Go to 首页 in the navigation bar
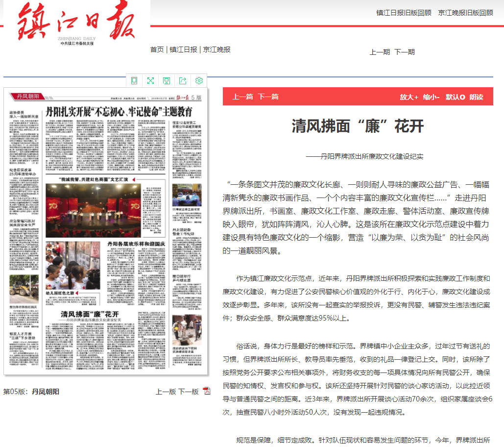This screenshot has width=504, height=447. pyautogui.click(x=157, y=50)
